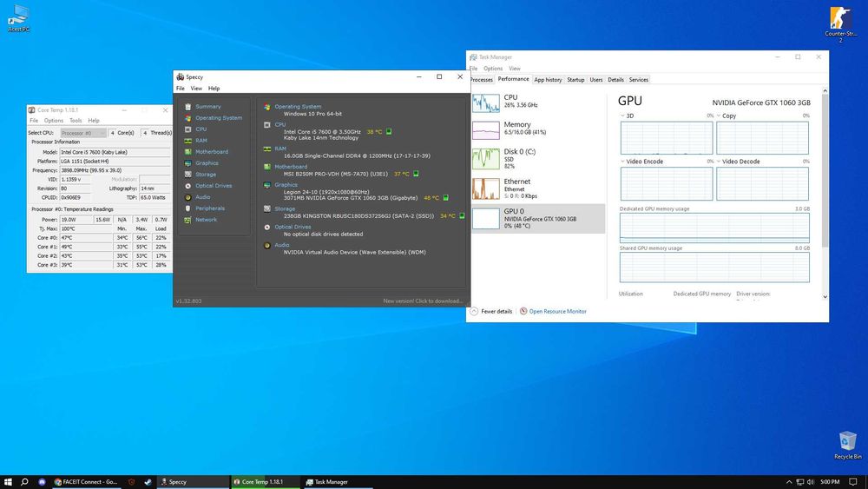Click Task Manager scrollbar down arrow
This screenshot has height=489, width=868.
pos(825,297)
